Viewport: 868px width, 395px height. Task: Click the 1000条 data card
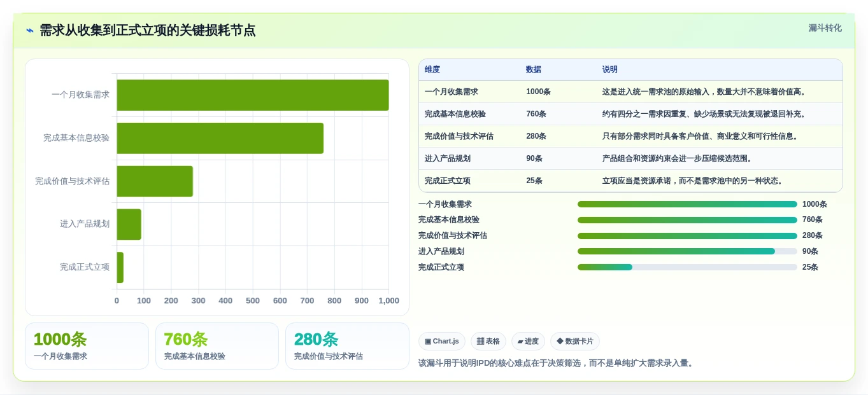pos(87,346)
